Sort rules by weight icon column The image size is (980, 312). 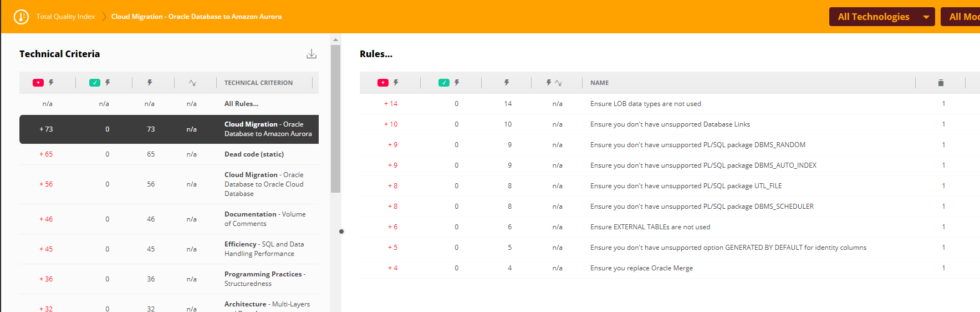tap(941, 83)
